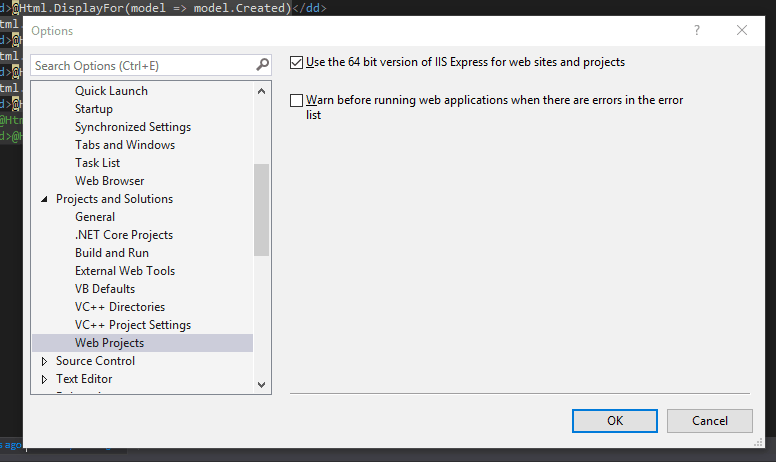Image resolution: width=776 pixels, height=462 pixels.
Task: Close the Options dialog
Action: pos(742,31)
